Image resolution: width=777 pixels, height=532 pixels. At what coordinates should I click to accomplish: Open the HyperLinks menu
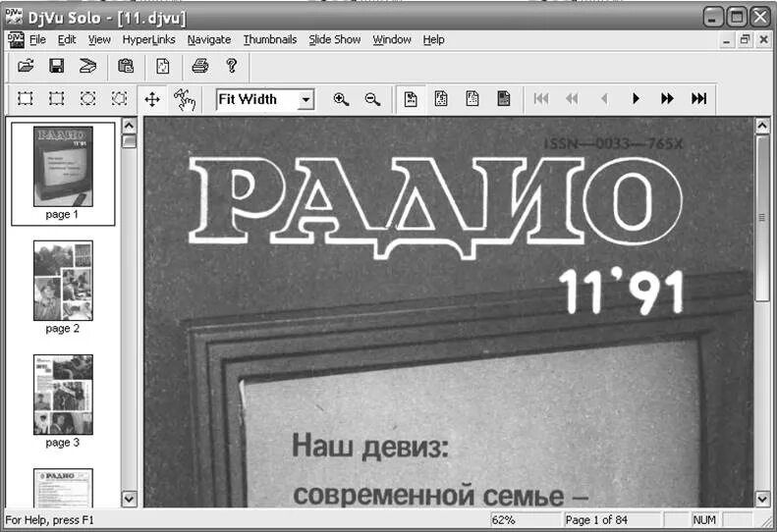pyautogui.click(x=148, y=39)
